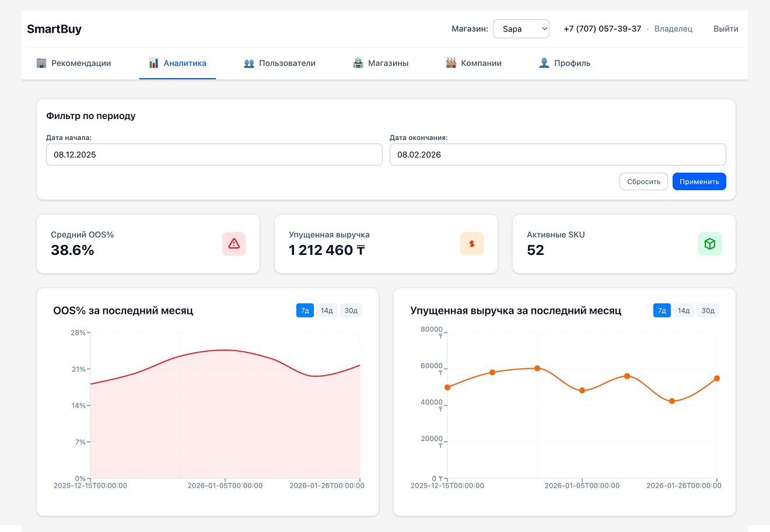Click the building icon beside Рекомендации
The height and width of the screenshot is (532, 770).
point(41,63)
